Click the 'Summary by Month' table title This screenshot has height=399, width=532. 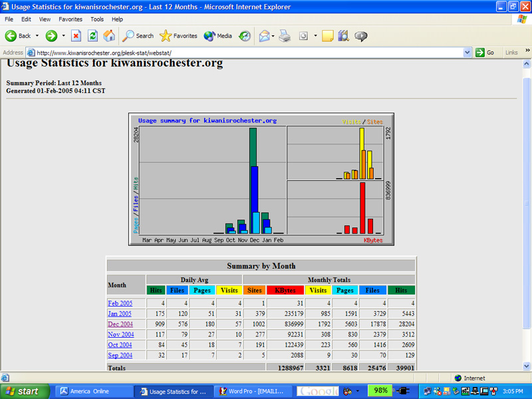tap(261, 266)
